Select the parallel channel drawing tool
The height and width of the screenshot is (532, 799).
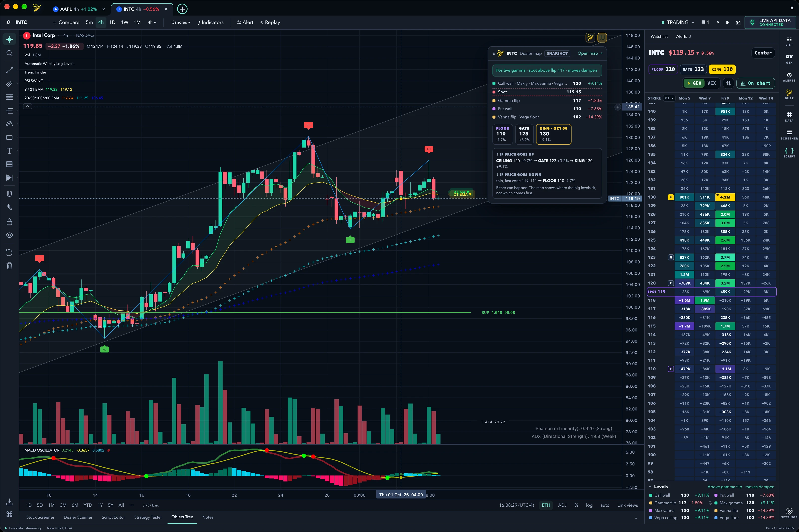point(9,83)
